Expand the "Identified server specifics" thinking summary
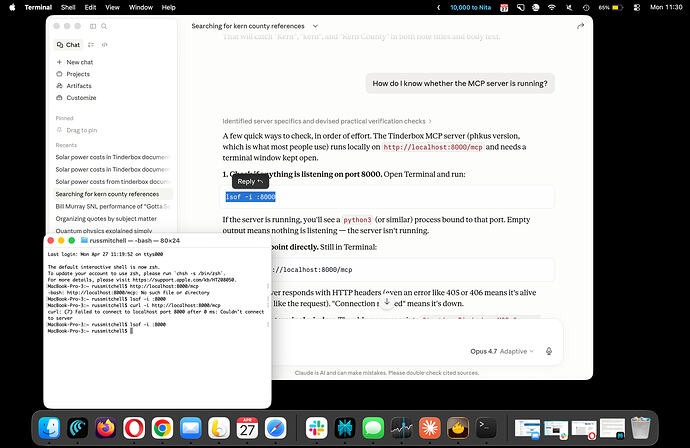Image resolution: width=690 pixels, height=448 pixels. 327,121
